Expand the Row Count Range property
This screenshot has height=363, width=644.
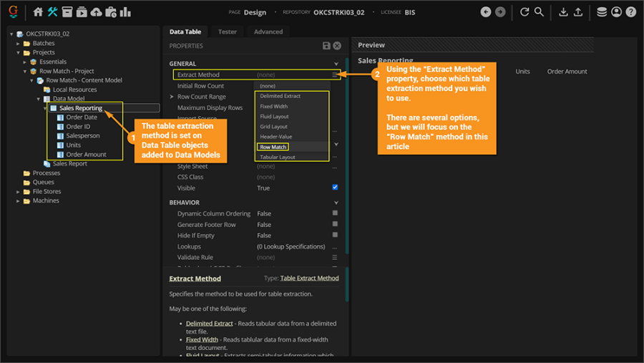pos(172,97)
